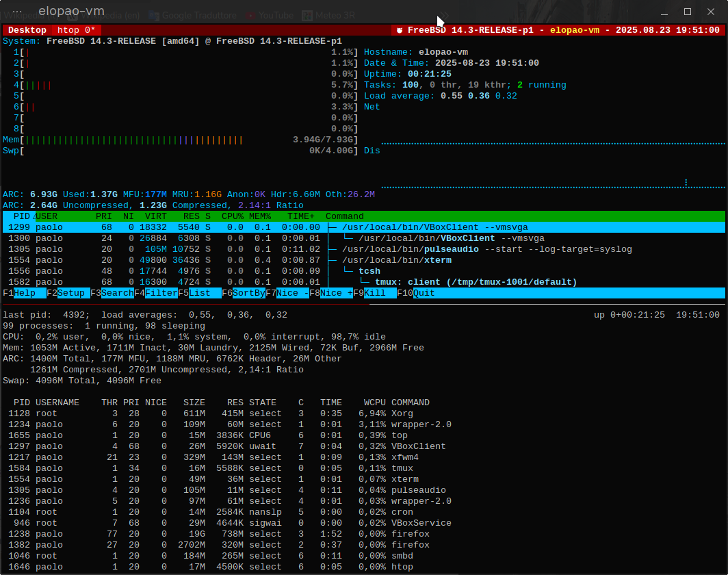The width and height of the screenshot is (728, 575).
Task: Select the pulseaudio process row in htop
Action: 443,249
